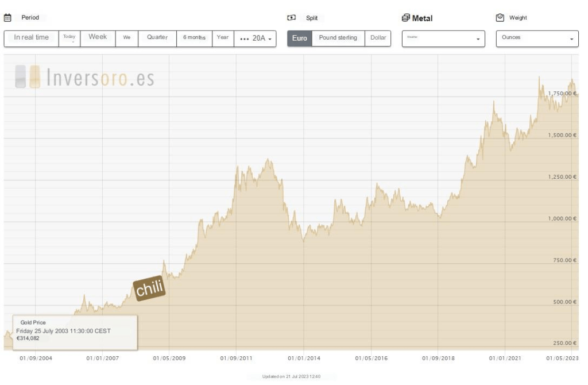
Task: Open the Ounces weight dropdown
Action: coord(537,38)
